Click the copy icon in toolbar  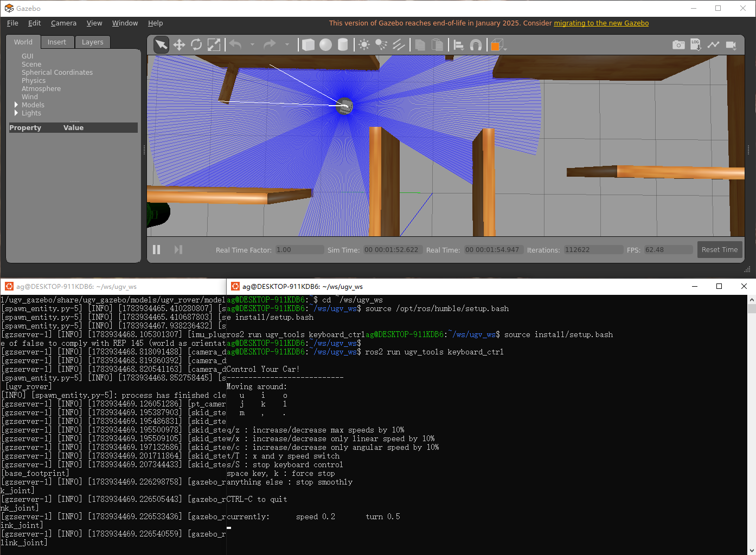(x=420, y=45)
